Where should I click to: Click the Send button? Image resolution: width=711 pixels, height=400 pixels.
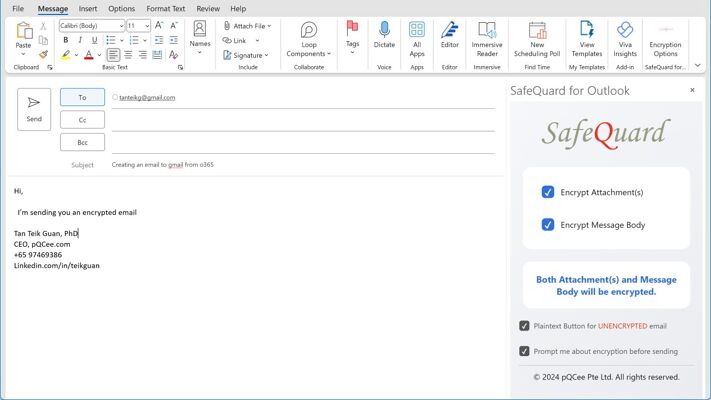34,109
